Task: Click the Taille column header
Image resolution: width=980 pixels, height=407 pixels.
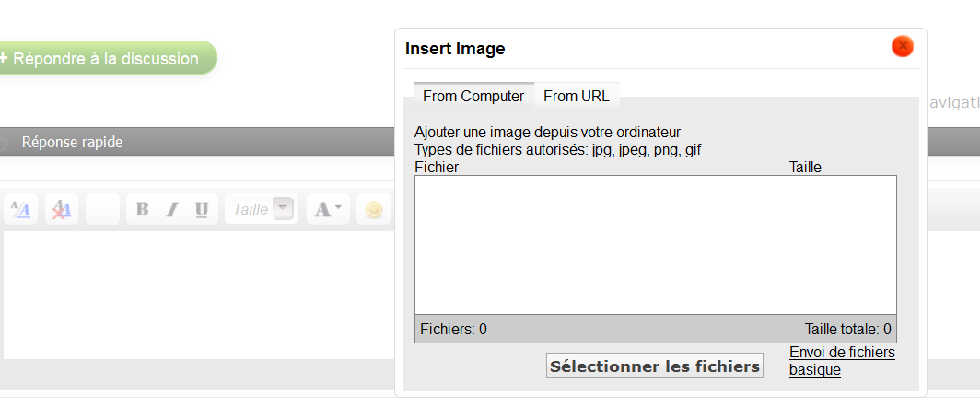Action: [805, 168]
